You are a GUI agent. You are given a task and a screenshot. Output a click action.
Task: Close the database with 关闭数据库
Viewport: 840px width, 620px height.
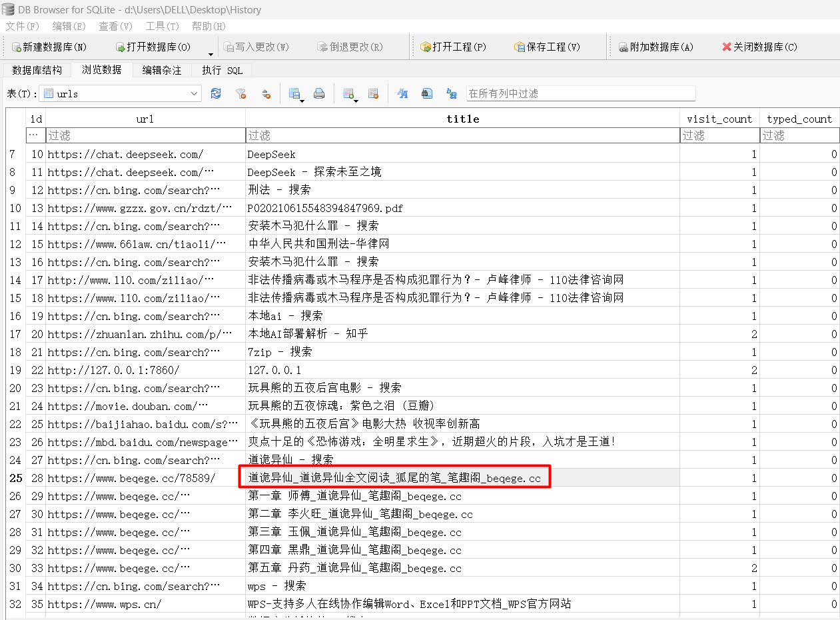(x=759, y=47)
